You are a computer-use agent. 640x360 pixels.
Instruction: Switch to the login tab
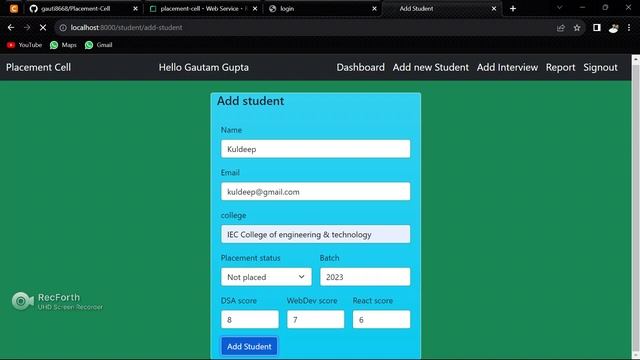[322, 9]
